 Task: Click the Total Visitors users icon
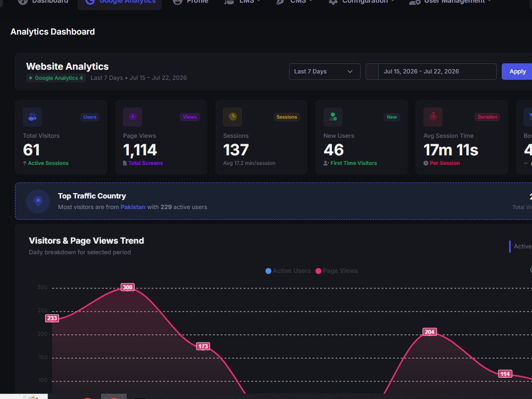click(x=32, y=117)
